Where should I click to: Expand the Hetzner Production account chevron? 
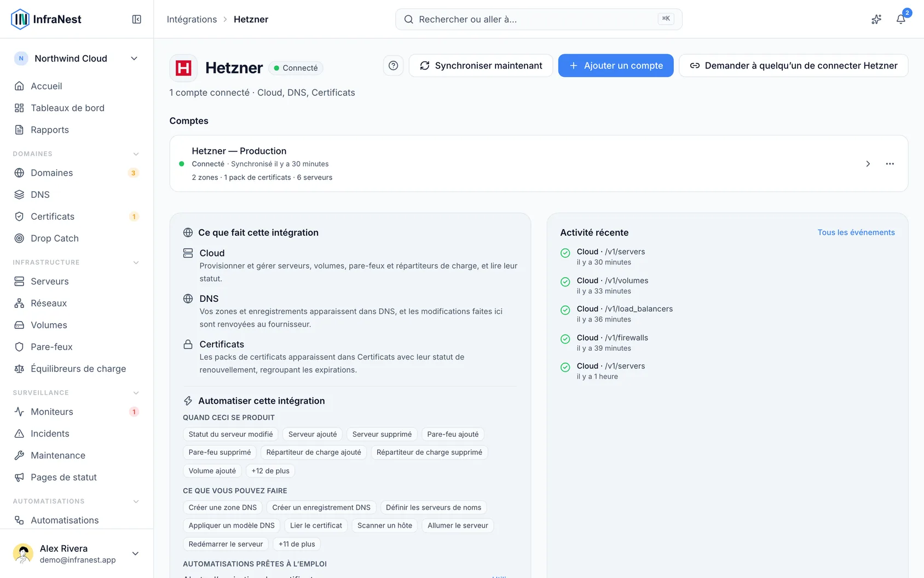868,164
